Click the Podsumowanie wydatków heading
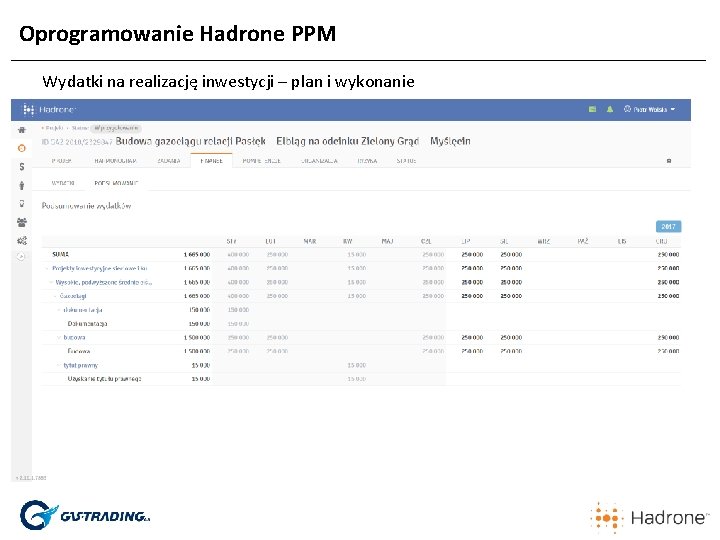Screen dimensions: 720x540 86,206
